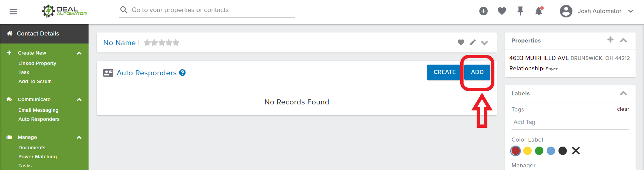Select the yellow color label
644x170 pixels.
tap(527, 151)
